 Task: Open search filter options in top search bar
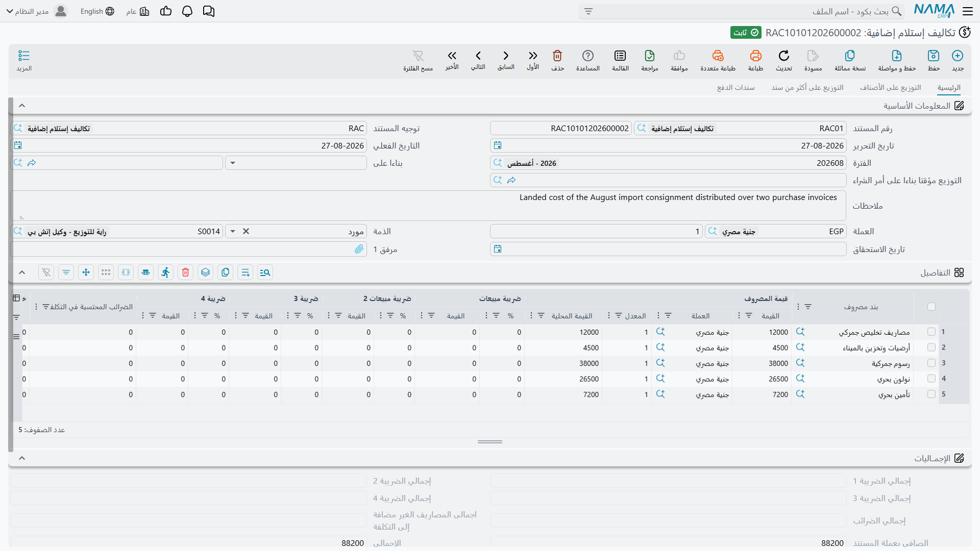point(589,11)
